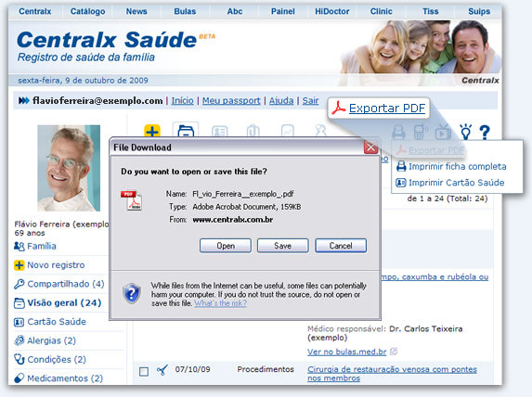
Task: Tick the checkbox for the 07/10/09 Procedimentos record
Action: pyautogui.click(x=144, y=371)
